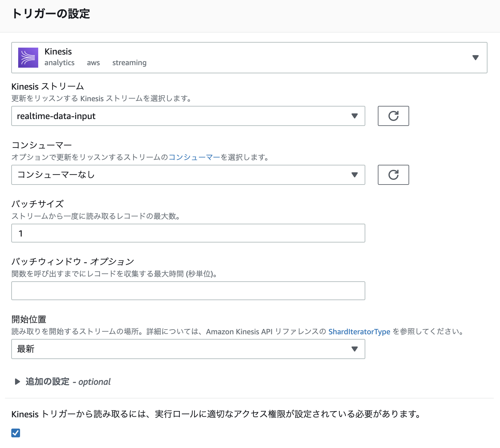Uncheck the execution role permission checkbox
Viewport: 500px width, 448px height.
(x=16, y=433)
